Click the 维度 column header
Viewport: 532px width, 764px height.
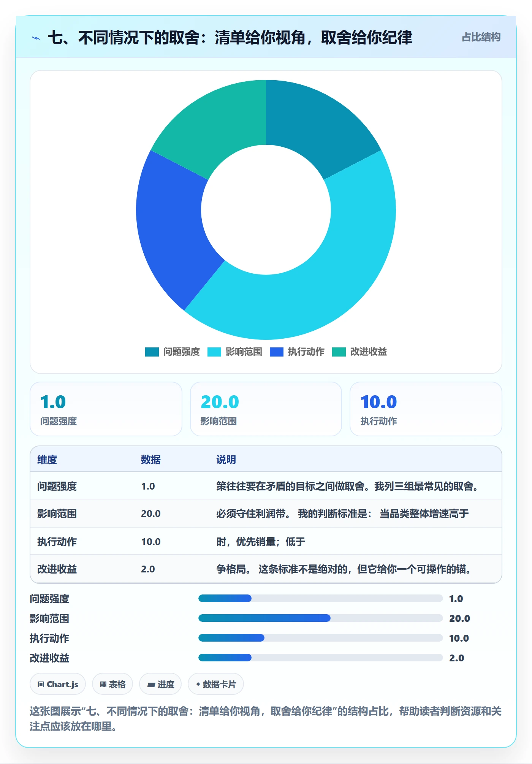click(x=47, y=460)
